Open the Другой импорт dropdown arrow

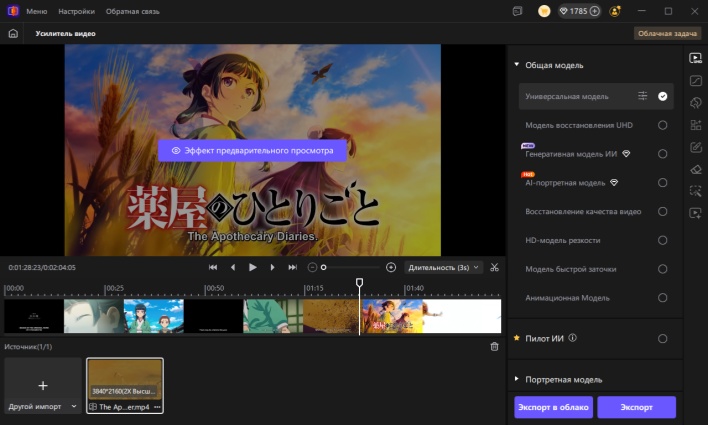point(74,406)
